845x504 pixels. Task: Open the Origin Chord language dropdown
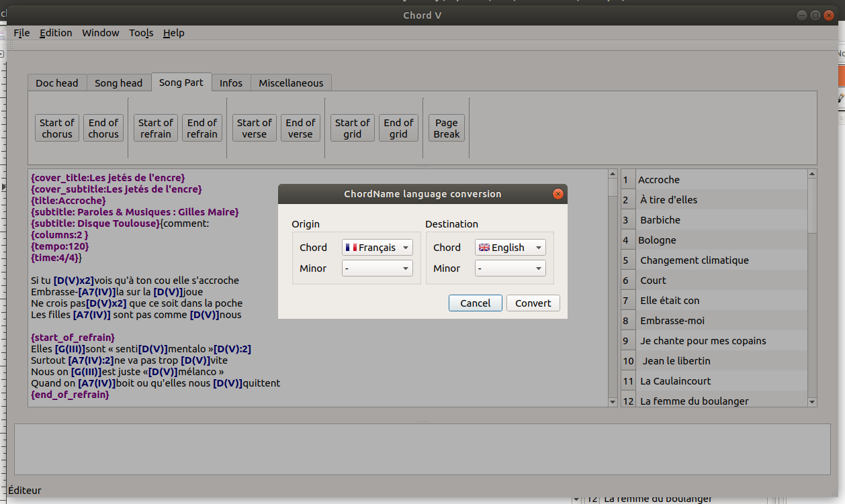tap(377, 248)
